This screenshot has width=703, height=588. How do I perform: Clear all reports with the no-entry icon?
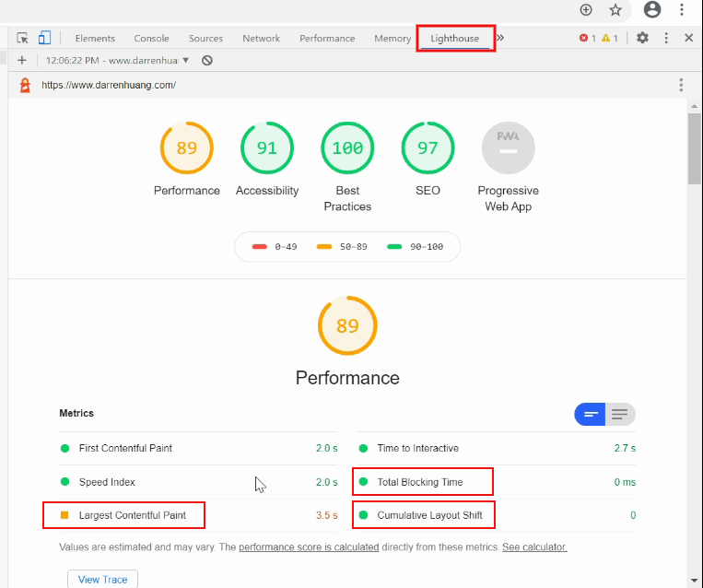point(206,60)
